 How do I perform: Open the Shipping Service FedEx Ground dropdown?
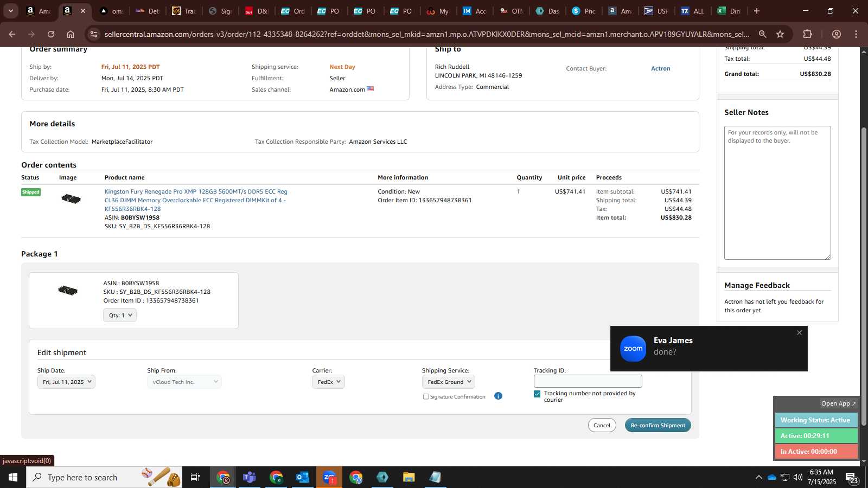(x=448, y=382)
